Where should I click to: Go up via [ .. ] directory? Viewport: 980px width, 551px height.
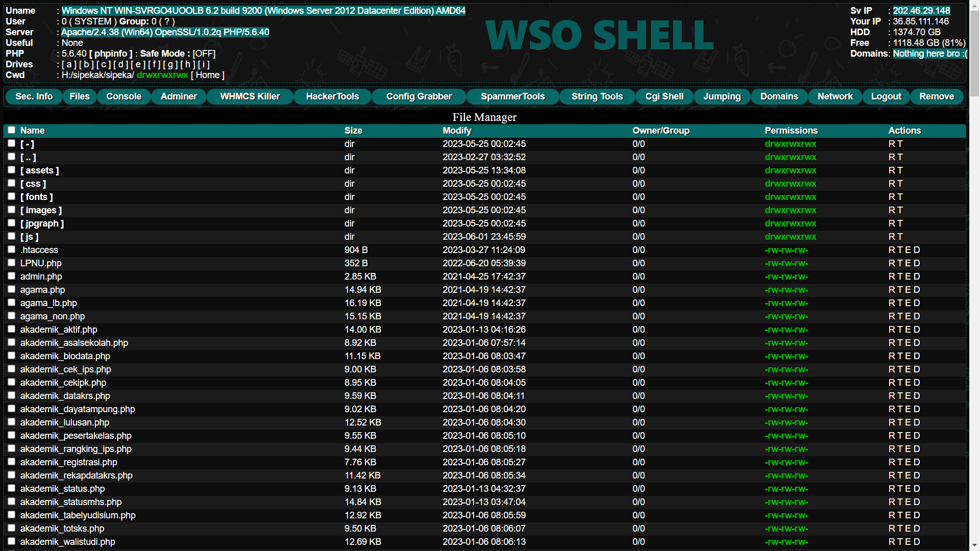point(28,157)
